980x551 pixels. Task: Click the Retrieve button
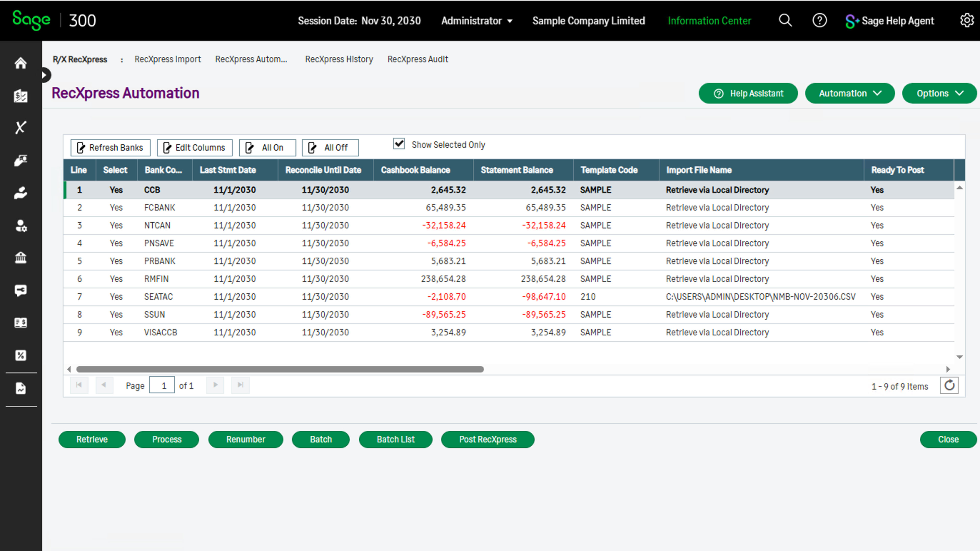point(92,440)
